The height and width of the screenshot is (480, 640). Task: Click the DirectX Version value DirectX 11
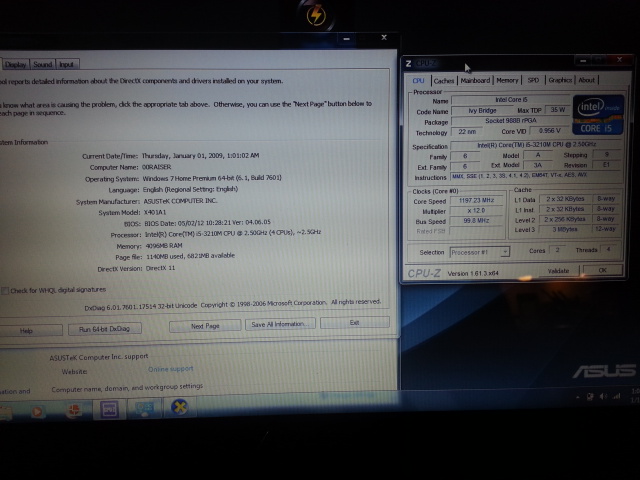pos(160,268)
